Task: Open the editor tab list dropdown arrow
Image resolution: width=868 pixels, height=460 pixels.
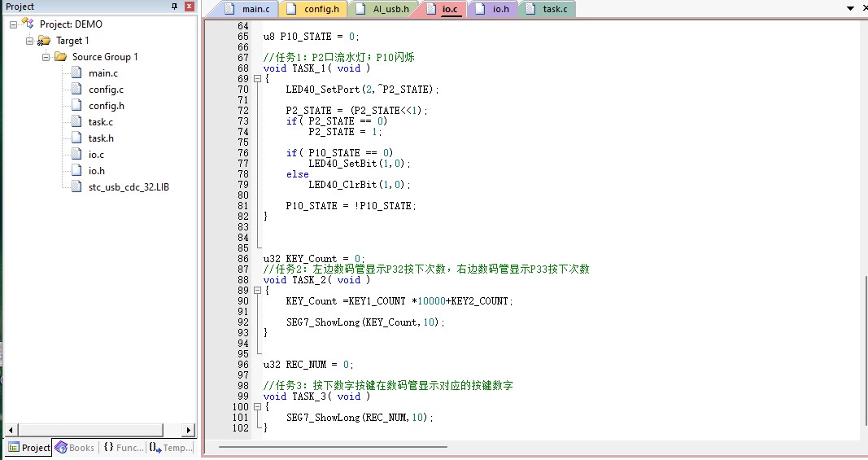Action: tap(850, 8)
